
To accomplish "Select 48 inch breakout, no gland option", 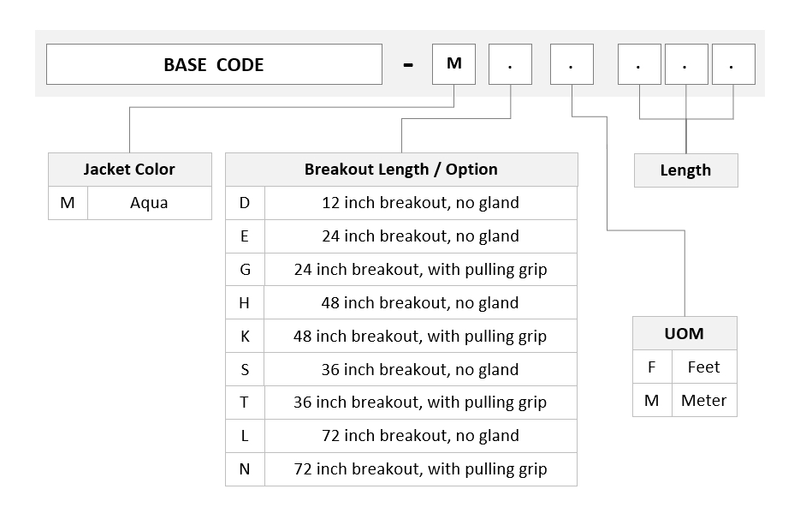I will pos(401,303).
